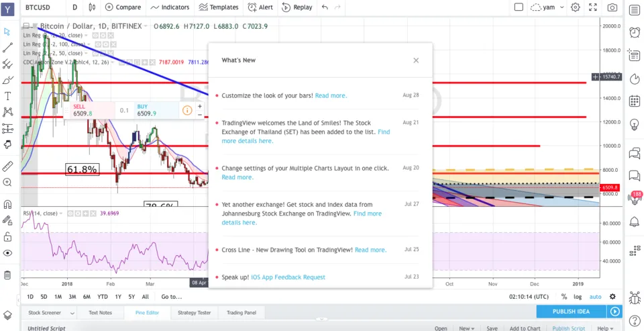Click the PUBLISH IDEA button

pos(571,312)
